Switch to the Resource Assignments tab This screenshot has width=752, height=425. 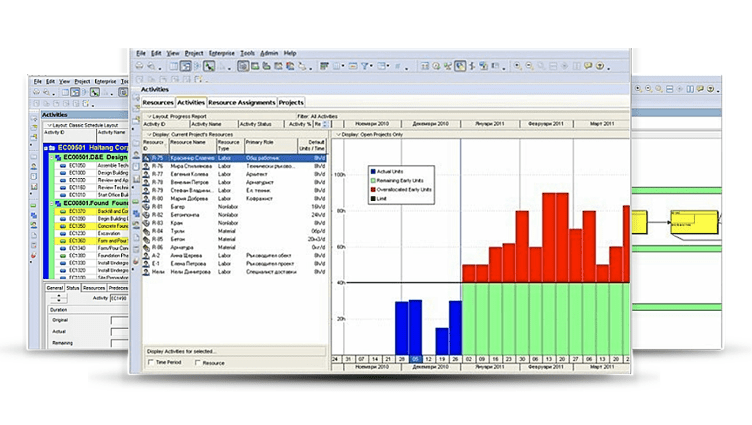240,102
